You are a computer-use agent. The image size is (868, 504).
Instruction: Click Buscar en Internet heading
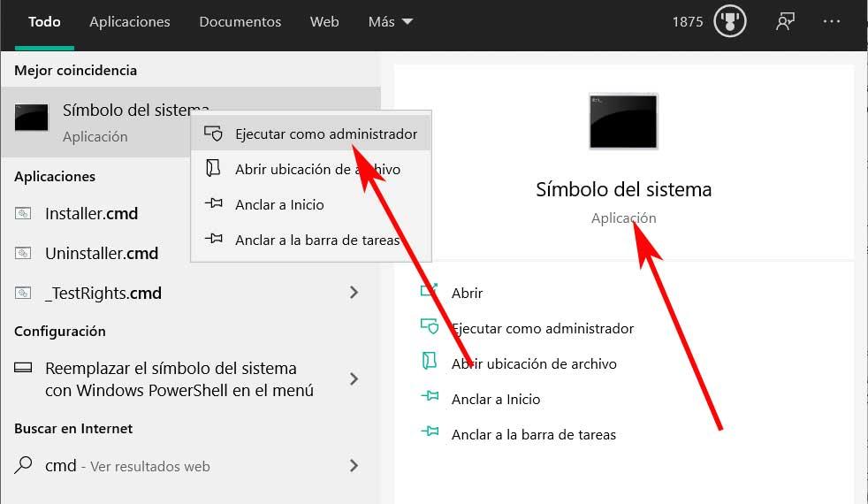point(73,429)
